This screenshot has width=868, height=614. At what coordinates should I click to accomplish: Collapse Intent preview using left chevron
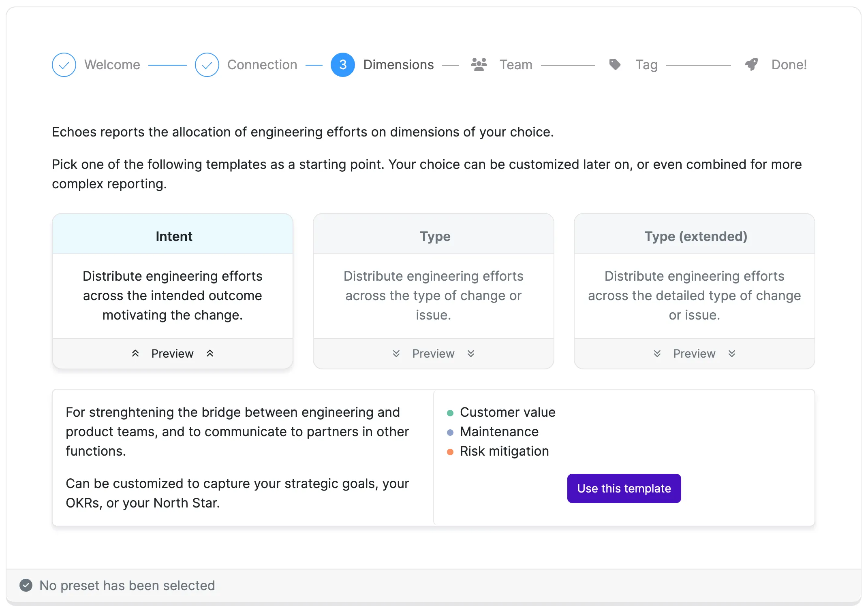coord(135,354)
